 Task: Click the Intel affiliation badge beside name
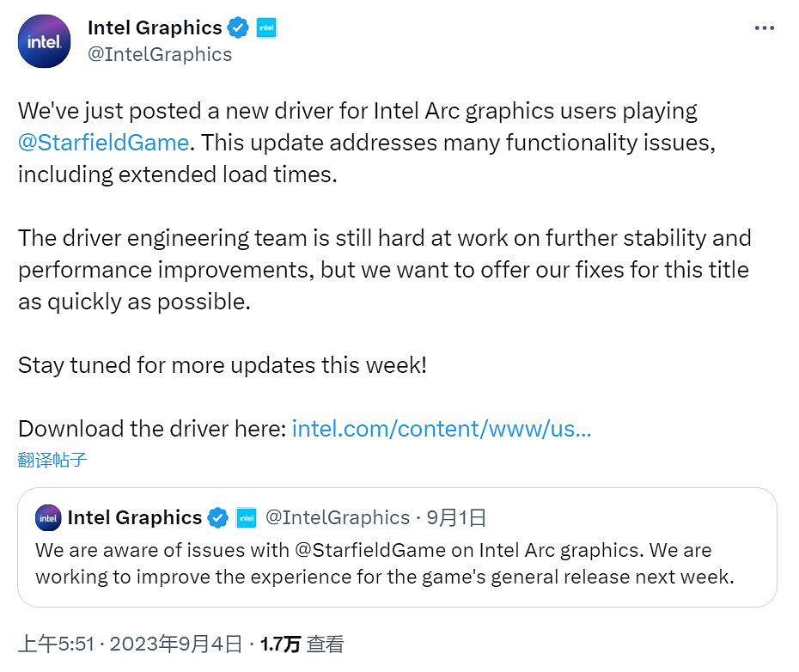[x=266, y=28]
